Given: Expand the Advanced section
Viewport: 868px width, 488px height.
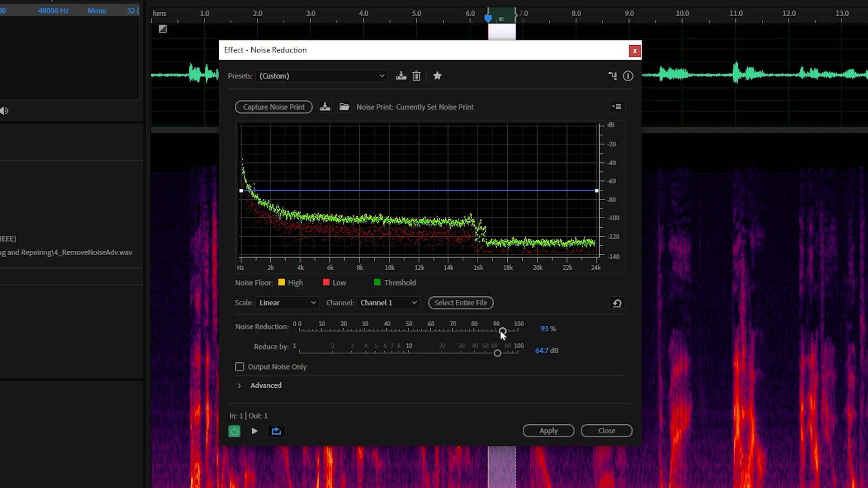Looking at the screenshot, I should click(240, 385).
